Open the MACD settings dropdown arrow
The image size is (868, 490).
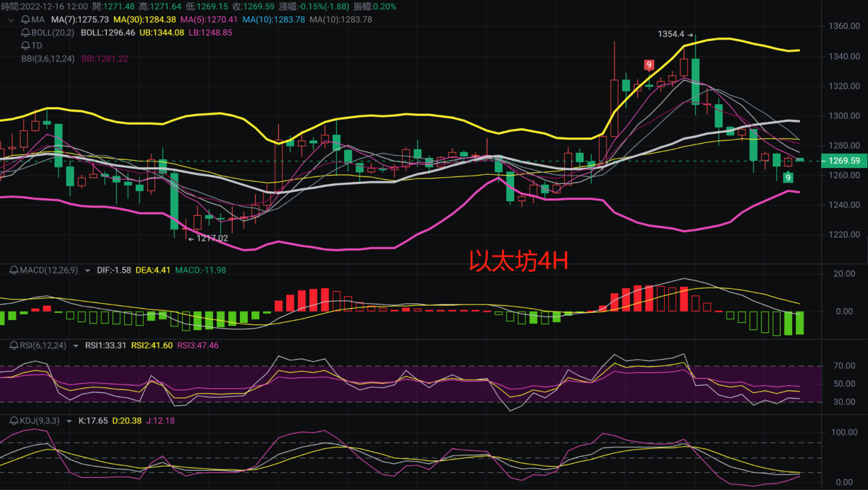(87, 270)
